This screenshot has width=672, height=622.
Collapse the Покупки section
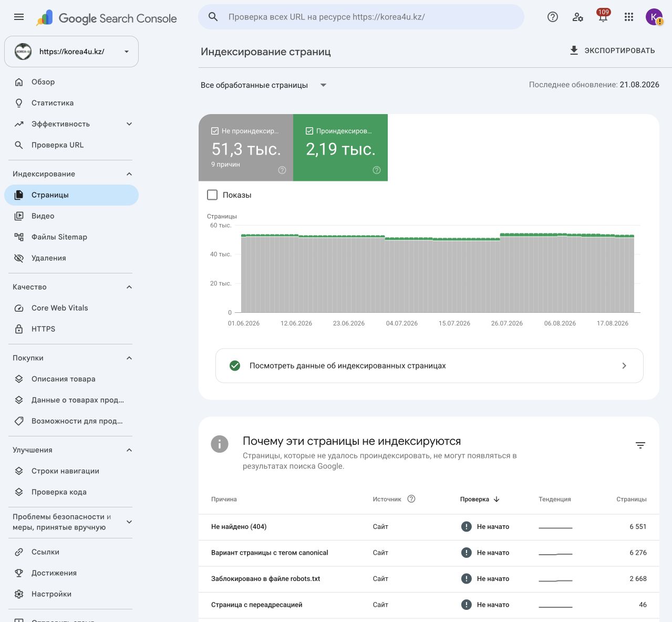129,358
